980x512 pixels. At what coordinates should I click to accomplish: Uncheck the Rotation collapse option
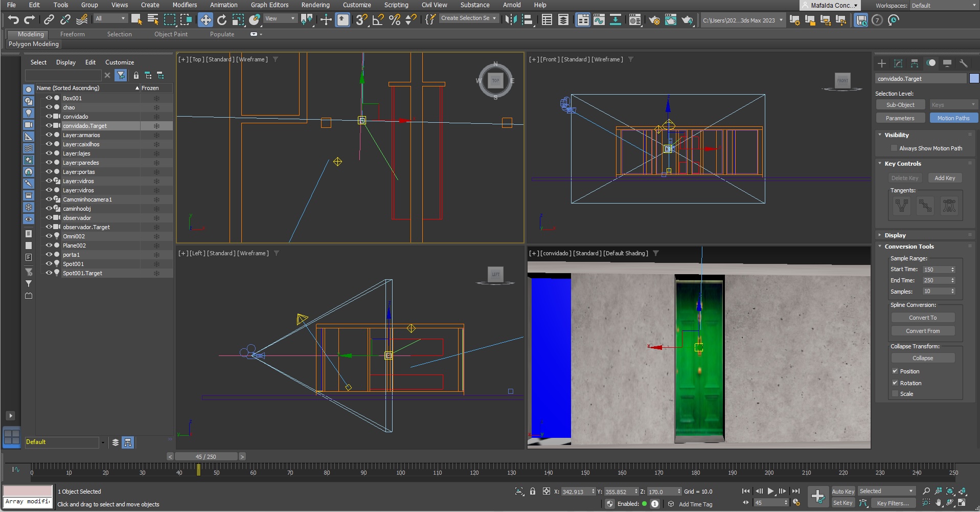[x=895, y=383]
